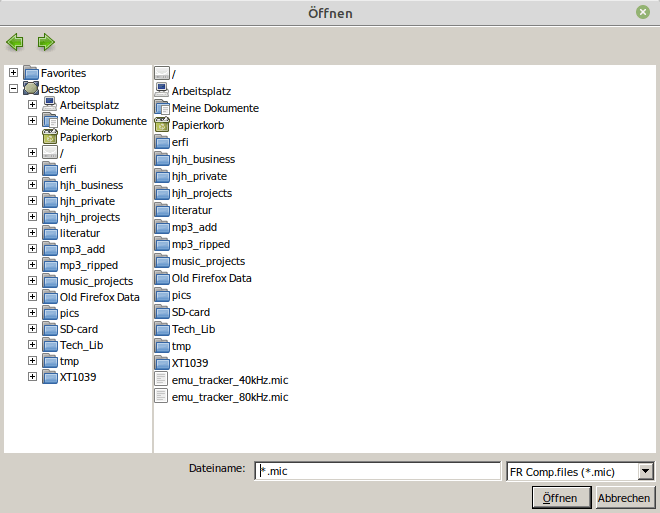Screen dimensions: 660x513
Task: Click the tmp folder icon in file list
Action: pos(162,346)
